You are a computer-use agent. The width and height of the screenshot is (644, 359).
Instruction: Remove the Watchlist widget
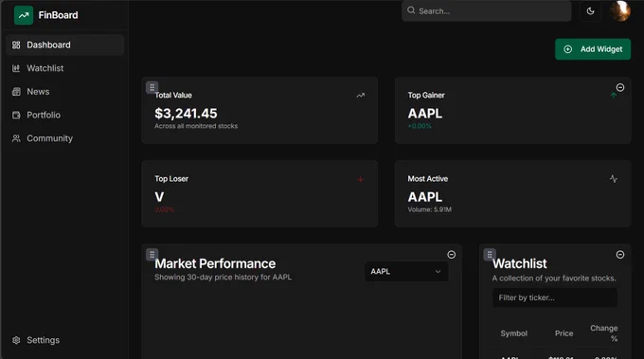(x=620, y=255)
